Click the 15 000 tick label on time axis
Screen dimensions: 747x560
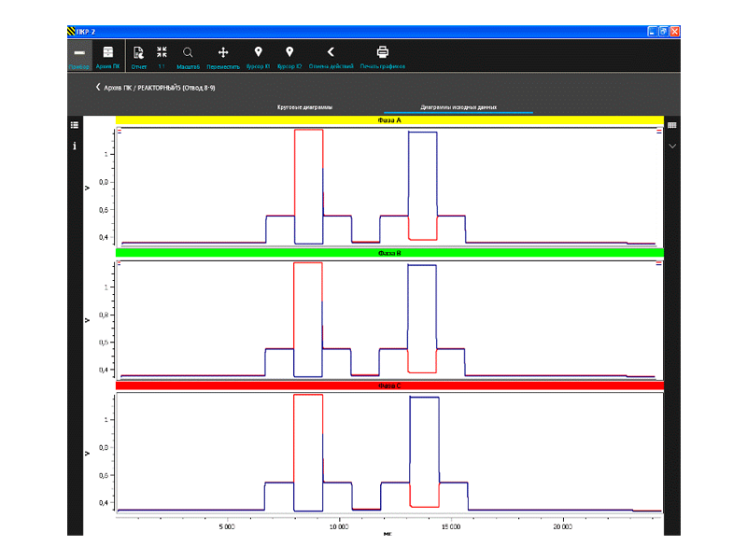pyautogui.click(x=451, y=526)
